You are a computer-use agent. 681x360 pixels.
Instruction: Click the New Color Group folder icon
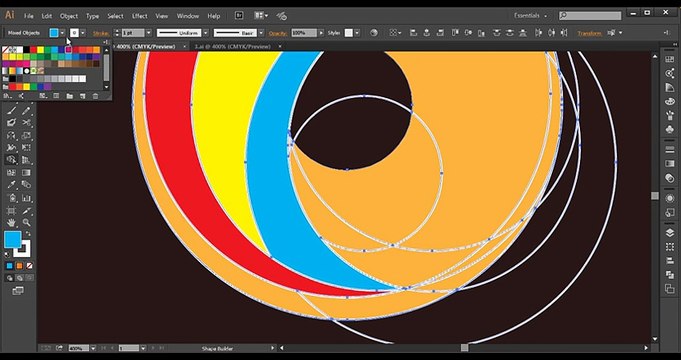click(x=69, y=96)
